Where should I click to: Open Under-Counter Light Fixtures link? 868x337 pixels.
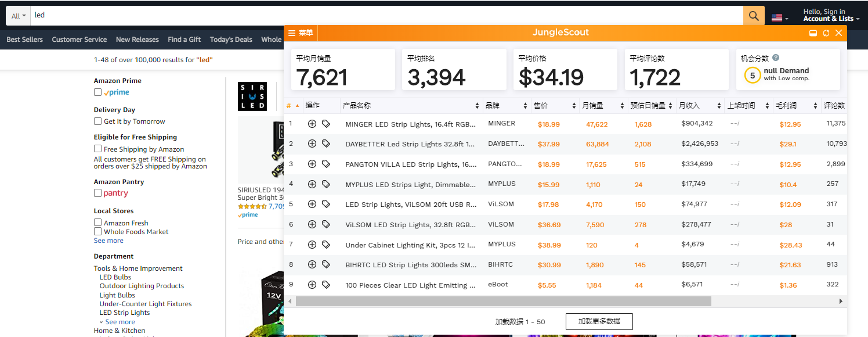tap(146, 304)
